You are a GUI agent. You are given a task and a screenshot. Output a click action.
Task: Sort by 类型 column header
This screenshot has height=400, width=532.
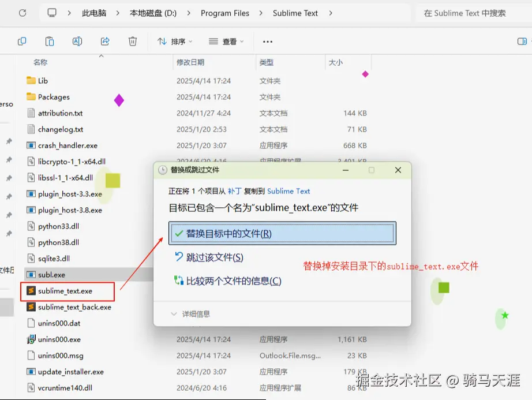click(267, 62)
